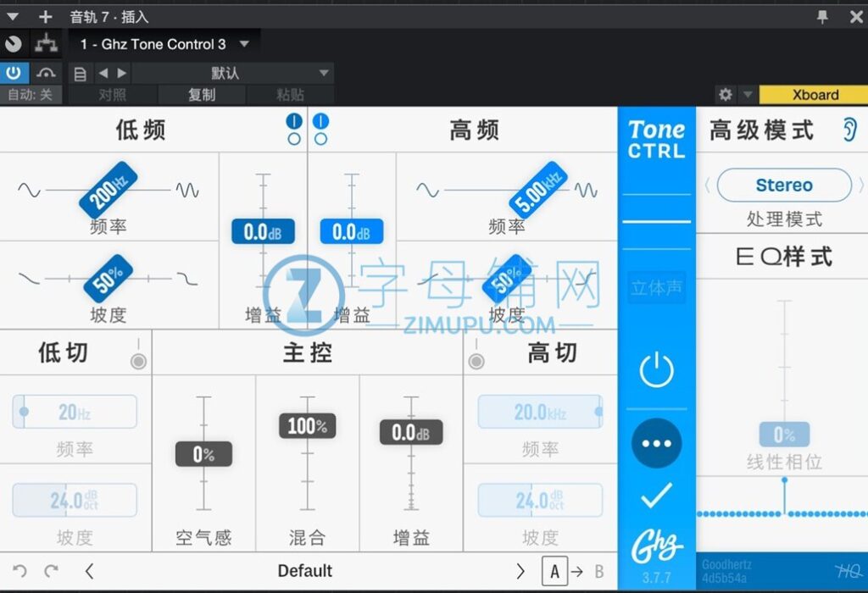Click the undo arrow icon

click(x=20, y=572)
